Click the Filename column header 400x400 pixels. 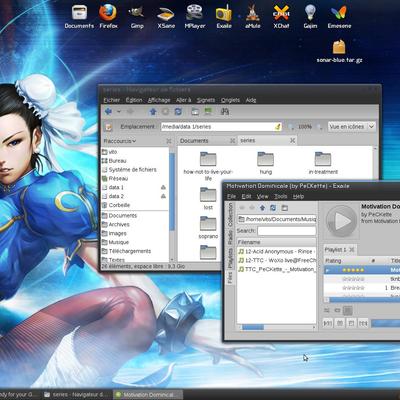click(x=276, y=242)
